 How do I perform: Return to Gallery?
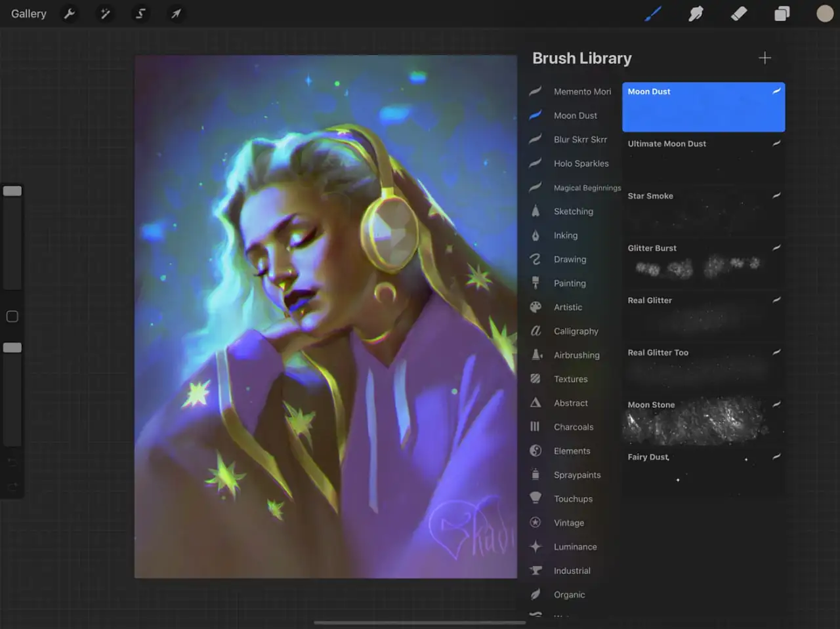click(x=29, y=14)
